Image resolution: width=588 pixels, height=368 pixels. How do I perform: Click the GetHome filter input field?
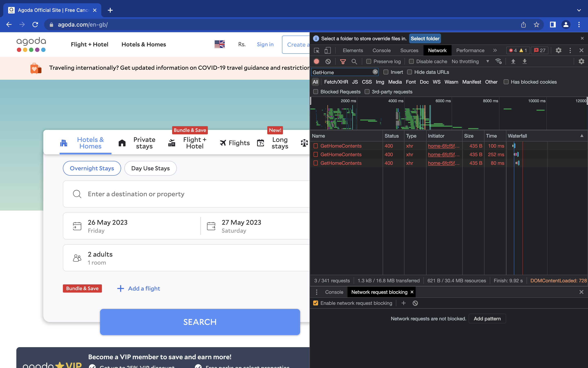tap(342, 72)
